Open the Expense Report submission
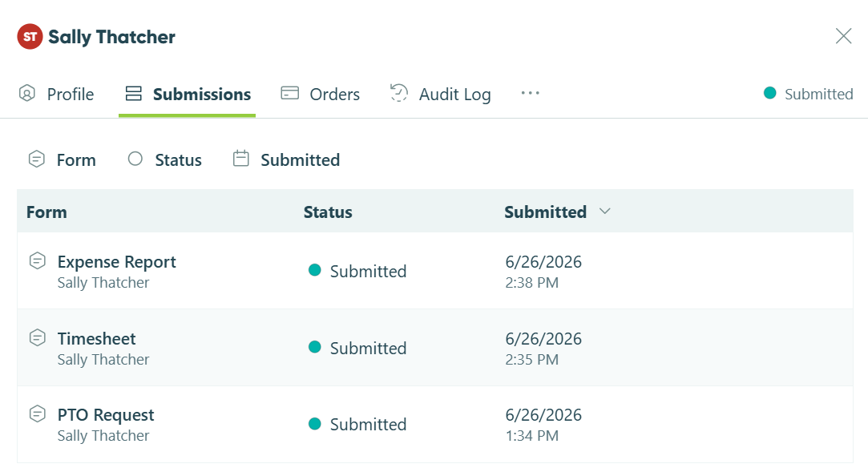868x472 pixels. click(x=117, y=262)
